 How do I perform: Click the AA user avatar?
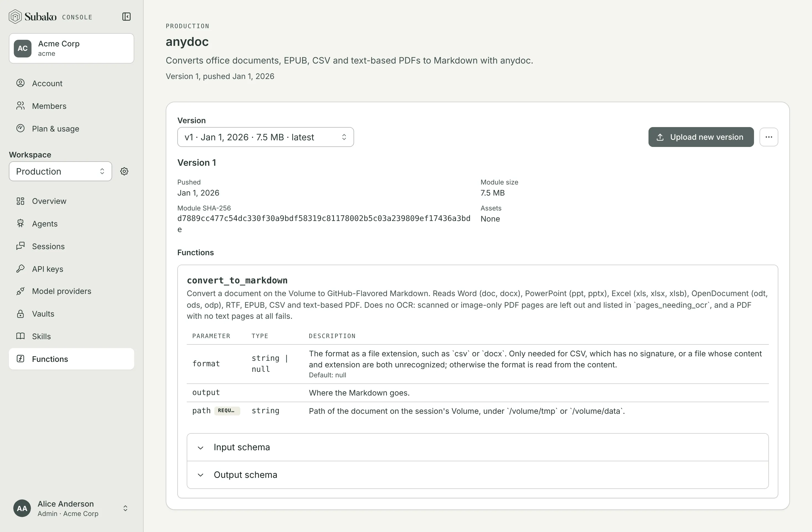pyautogui.click(x=22, y=509)
